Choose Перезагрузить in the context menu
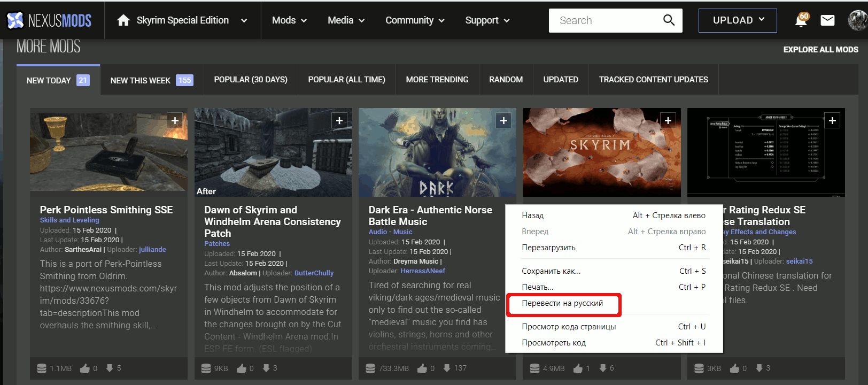Screen dimensions: 868x385 coord(614,248)
